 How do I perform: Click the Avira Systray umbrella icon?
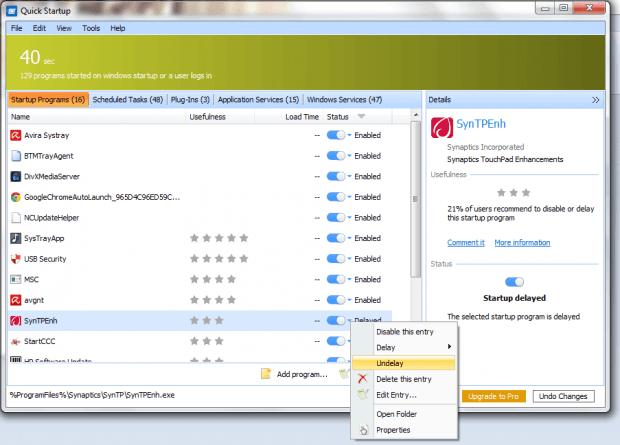(x=15, y=135)
